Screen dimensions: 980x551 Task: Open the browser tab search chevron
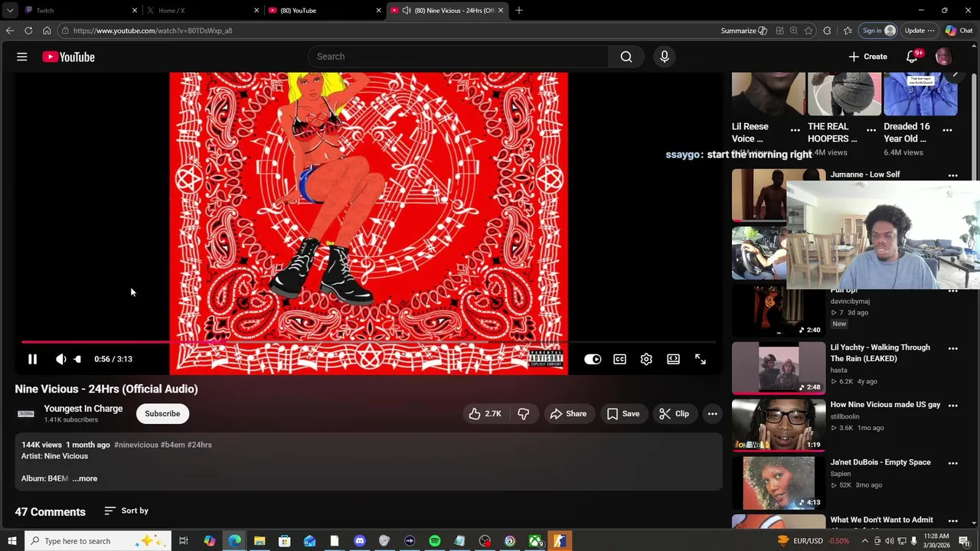click(x=8, y=10)
